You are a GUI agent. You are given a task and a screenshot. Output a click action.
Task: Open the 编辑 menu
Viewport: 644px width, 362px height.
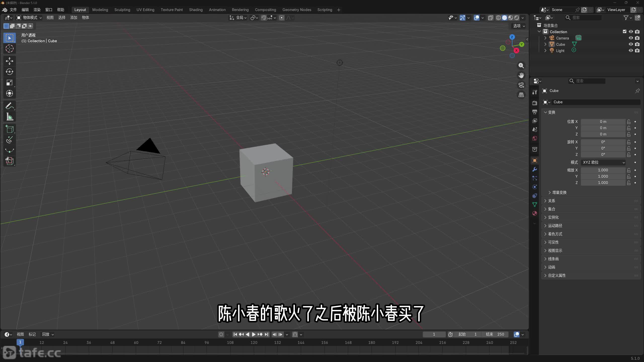click(25, 10)
